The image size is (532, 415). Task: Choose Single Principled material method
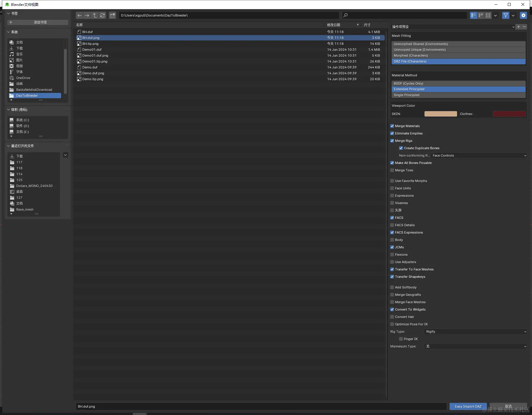[x=458, y=95]
